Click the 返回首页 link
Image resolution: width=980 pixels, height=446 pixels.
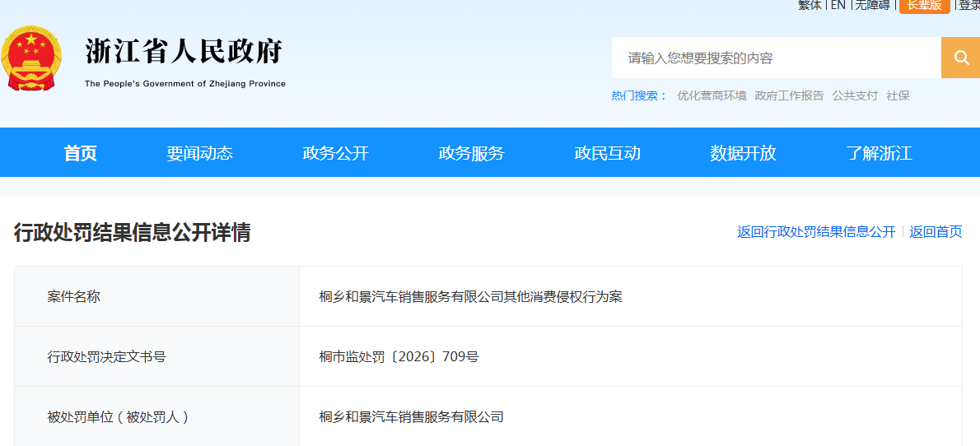pyautogui.click(x=936, y=232)
